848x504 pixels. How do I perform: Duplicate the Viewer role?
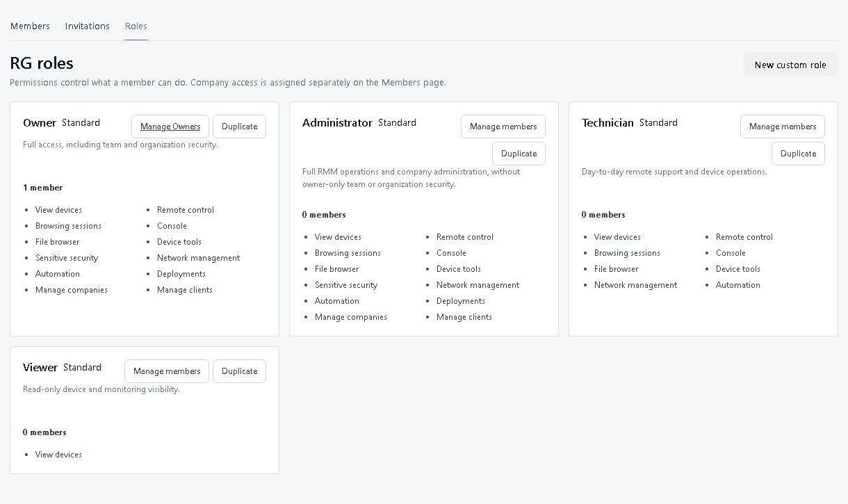(240, 371)
